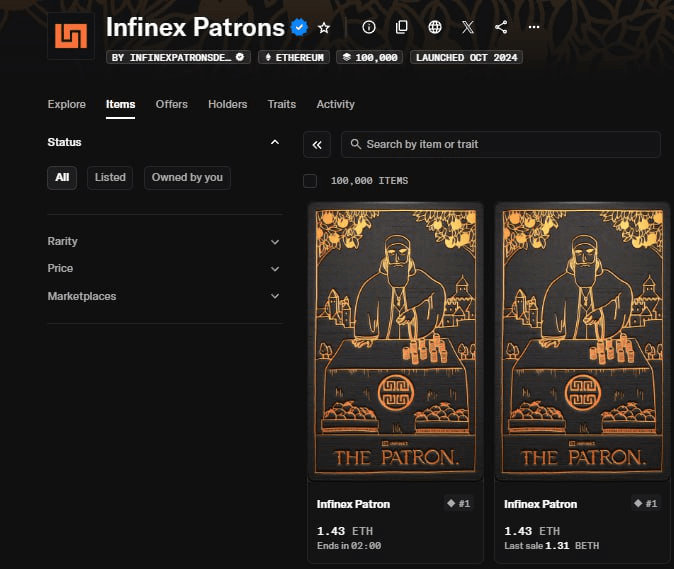The height and width of the screenshot is (569, 674).
Task: Open the three-dot more options menu
Action: point(535,27)
